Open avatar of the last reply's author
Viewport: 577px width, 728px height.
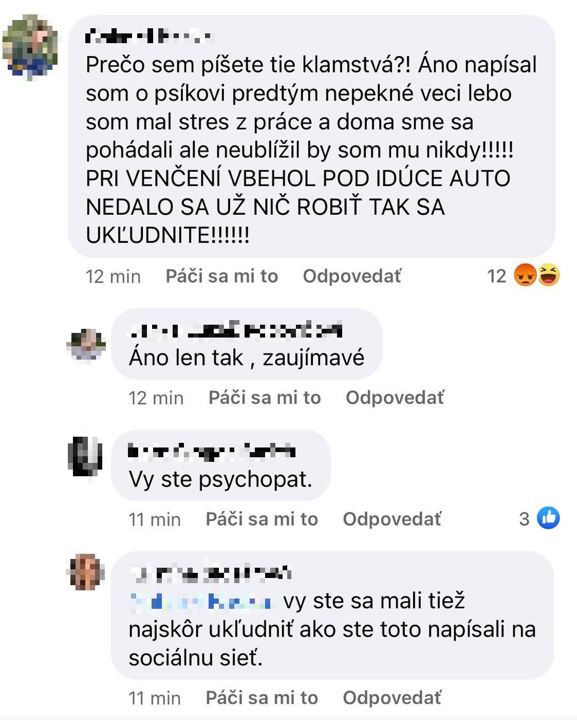pyautogui.click(x=86, y=572)
